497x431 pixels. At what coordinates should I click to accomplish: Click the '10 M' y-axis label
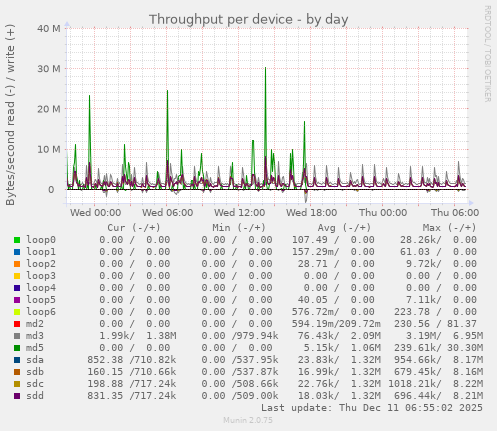[x=49, y=149]
